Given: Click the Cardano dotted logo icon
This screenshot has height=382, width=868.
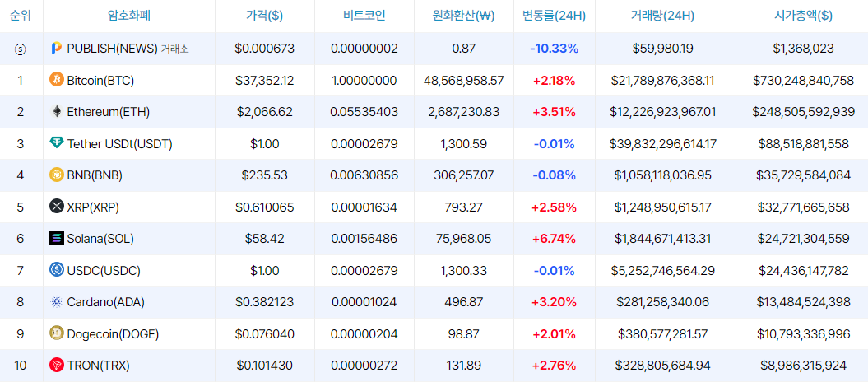Looking at the screenshot, I should [57, 301].
